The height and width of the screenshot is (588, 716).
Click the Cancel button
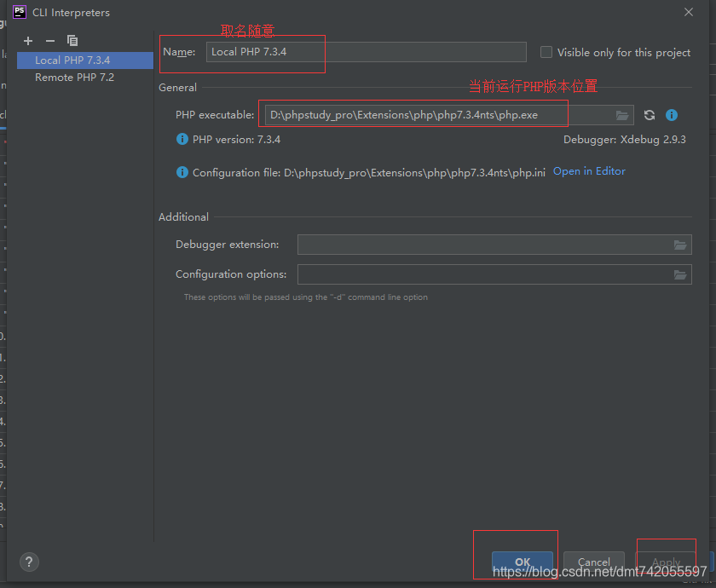[x=593, y=562]
